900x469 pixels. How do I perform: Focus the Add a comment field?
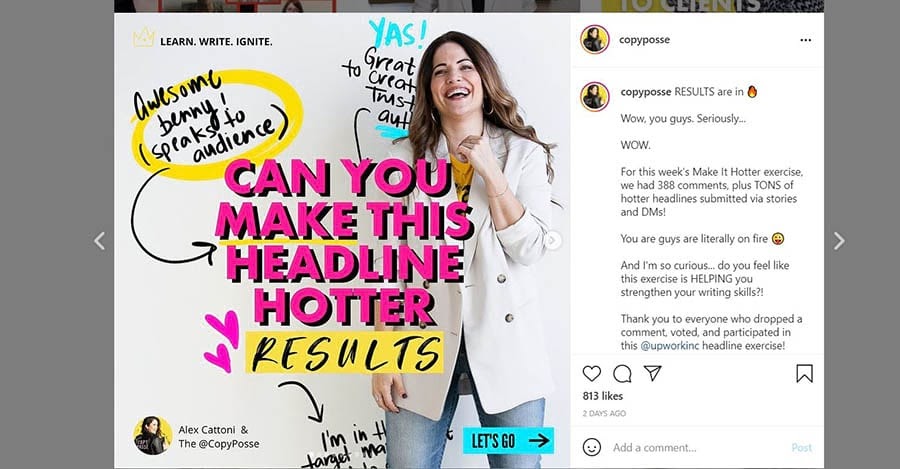coord(697,448)
